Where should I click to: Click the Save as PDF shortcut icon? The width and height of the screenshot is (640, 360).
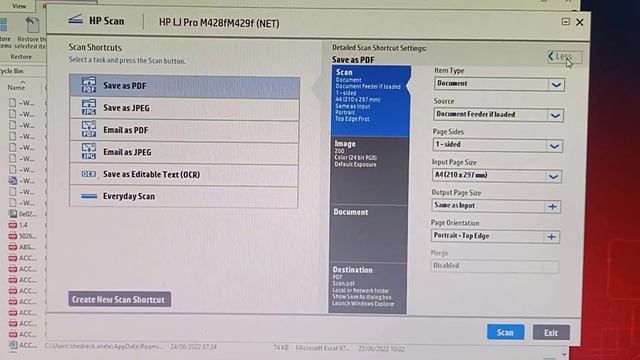(x=89, y=85)
